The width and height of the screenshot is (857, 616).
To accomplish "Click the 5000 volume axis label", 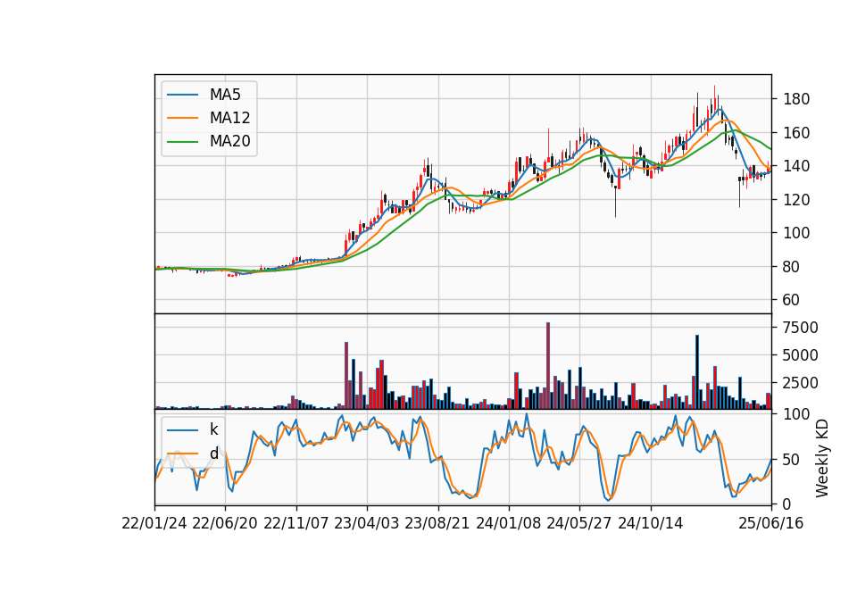I will coord(801,356).
